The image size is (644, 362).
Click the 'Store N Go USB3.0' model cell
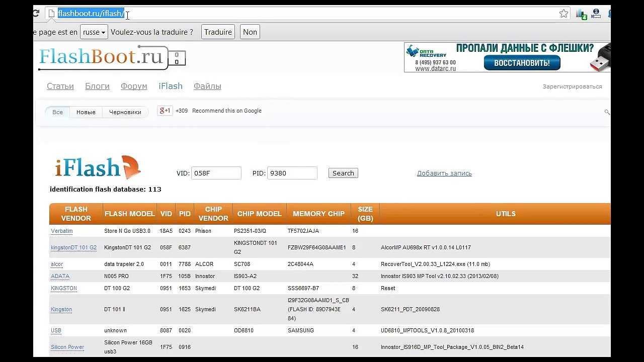point(127,231)
